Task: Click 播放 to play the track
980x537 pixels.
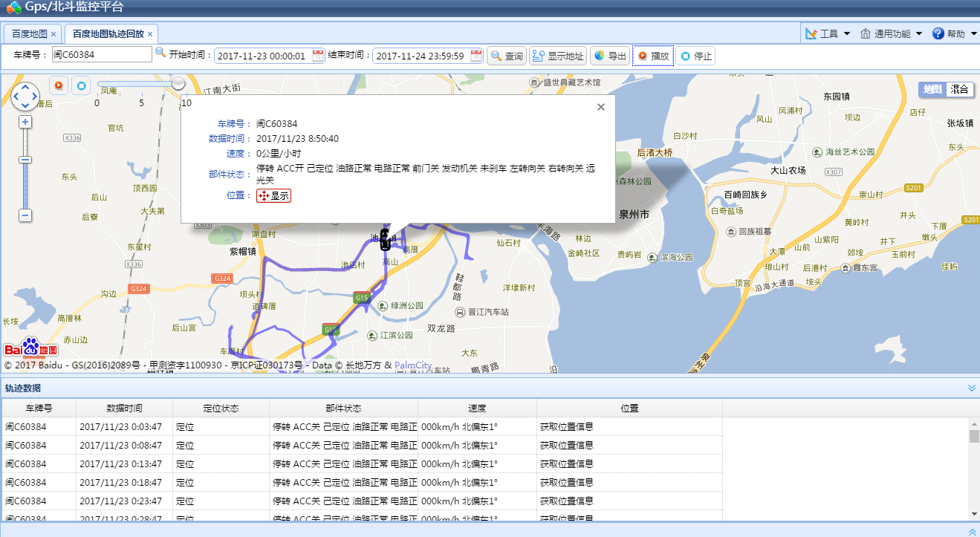Action: 653,56
